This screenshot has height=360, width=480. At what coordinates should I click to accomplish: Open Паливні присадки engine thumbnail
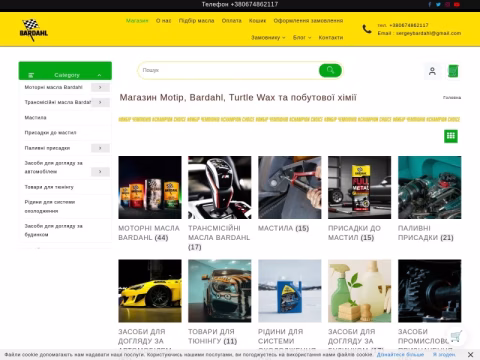(x=429, y=187)
